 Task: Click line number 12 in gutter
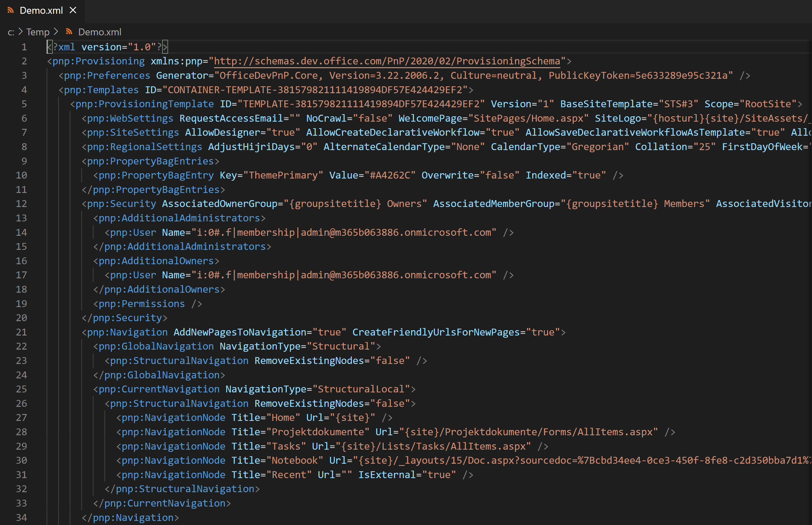coord(21,204)
